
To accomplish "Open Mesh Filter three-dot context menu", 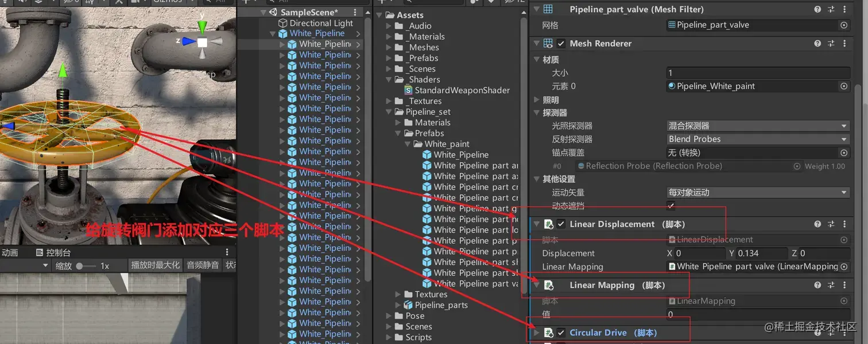I will tap(844, 9).
